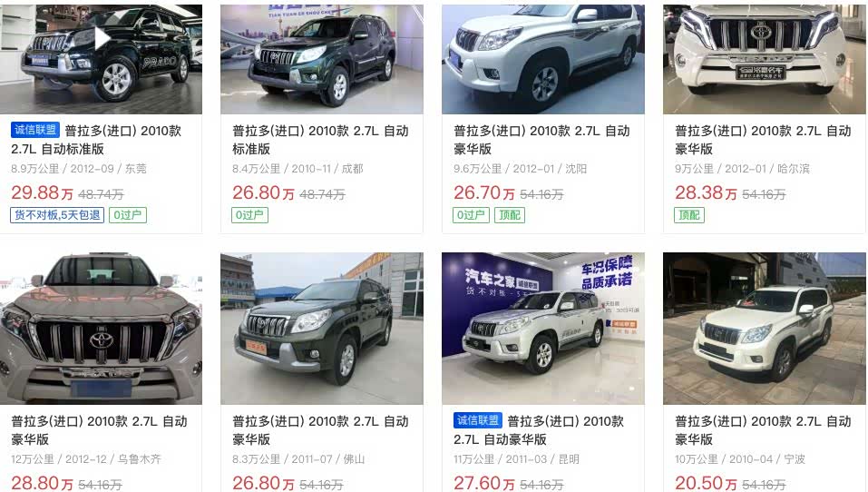Open the white Prado front-grille photo from Harbin
The height and width of the screenshot is (492, 868).
(x=765, y=59)
